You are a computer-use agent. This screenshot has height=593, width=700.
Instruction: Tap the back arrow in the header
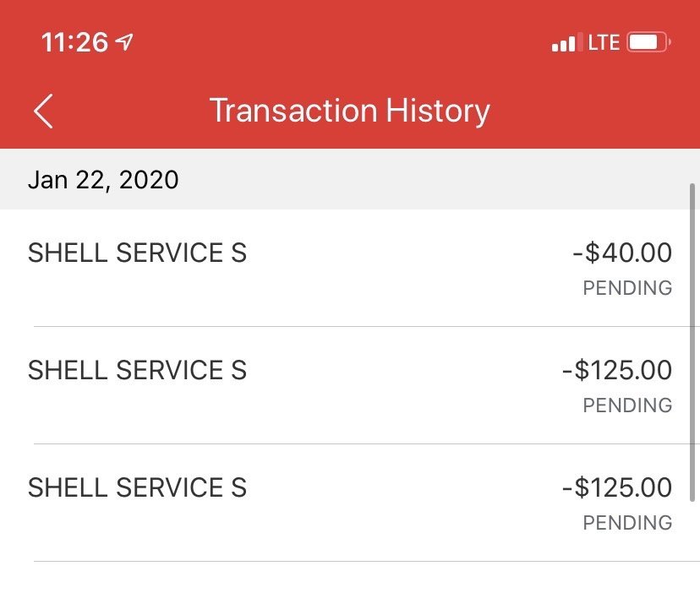44,112
